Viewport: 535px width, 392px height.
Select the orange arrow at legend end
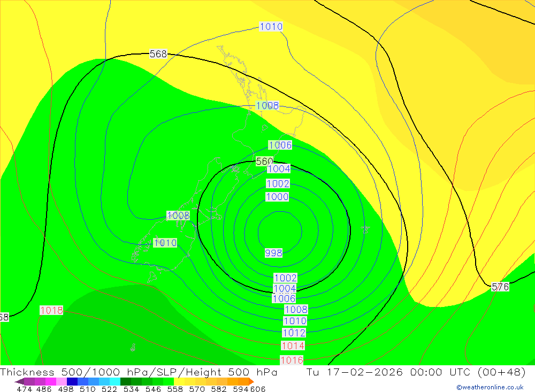click(x=251, y=381)
